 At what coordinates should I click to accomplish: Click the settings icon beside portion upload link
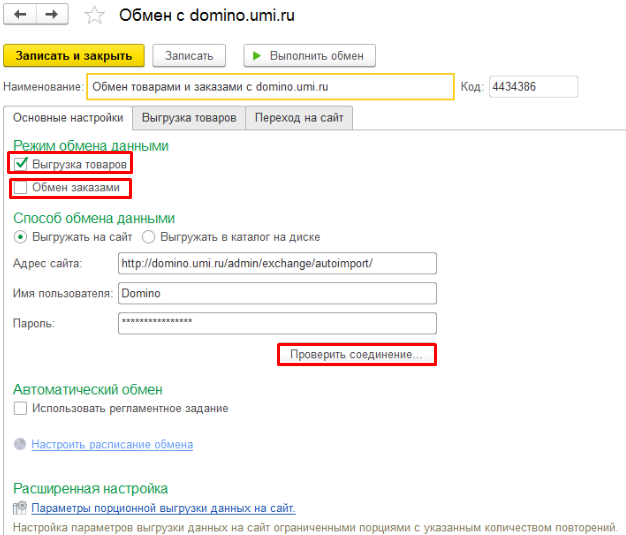pyautogui.click(x=20, y=508)
